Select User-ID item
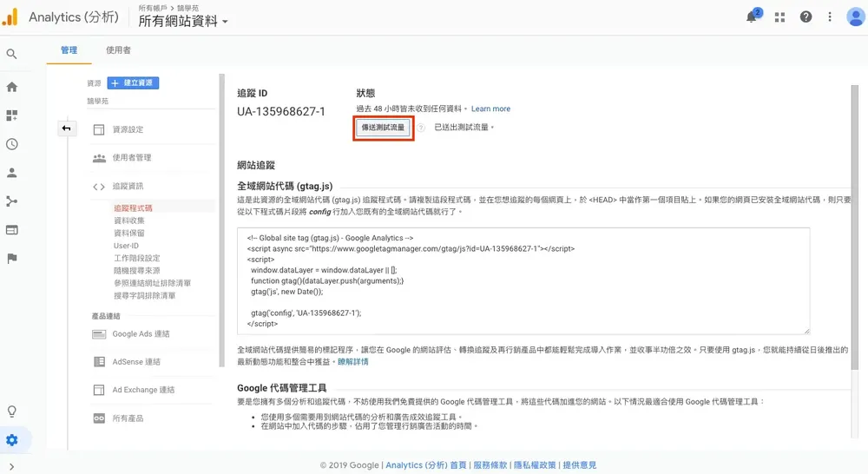Viewport: 868px width, 474px height. click(x=126, y=246)
